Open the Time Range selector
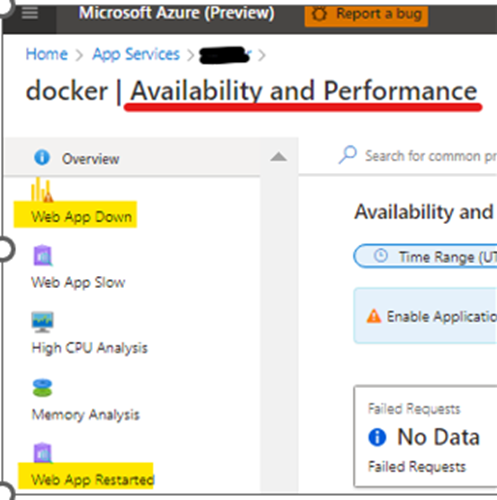 coord(425,256)
